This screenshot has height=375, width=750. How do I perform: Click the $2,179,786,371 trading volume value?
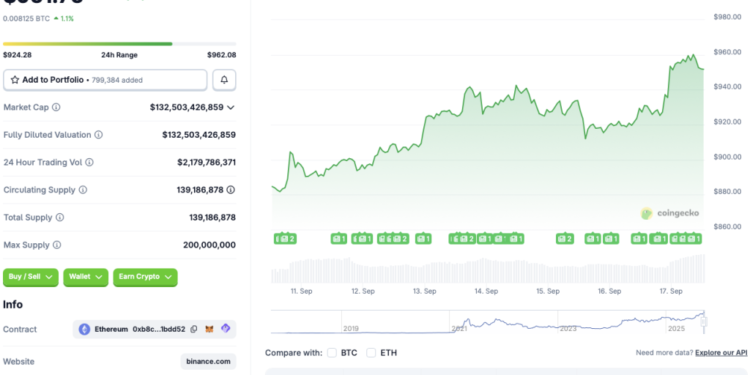click(x=206, y=163)
